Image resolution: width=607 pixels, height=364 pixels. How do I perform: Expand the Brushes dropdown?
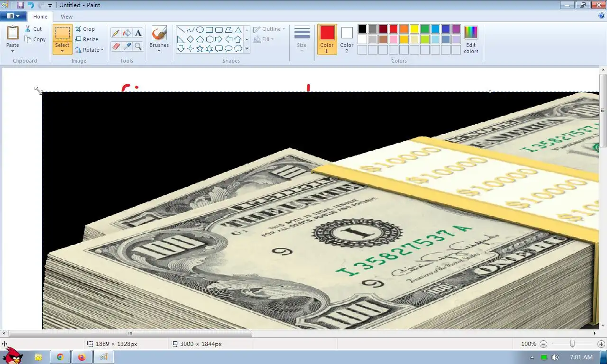159,50
